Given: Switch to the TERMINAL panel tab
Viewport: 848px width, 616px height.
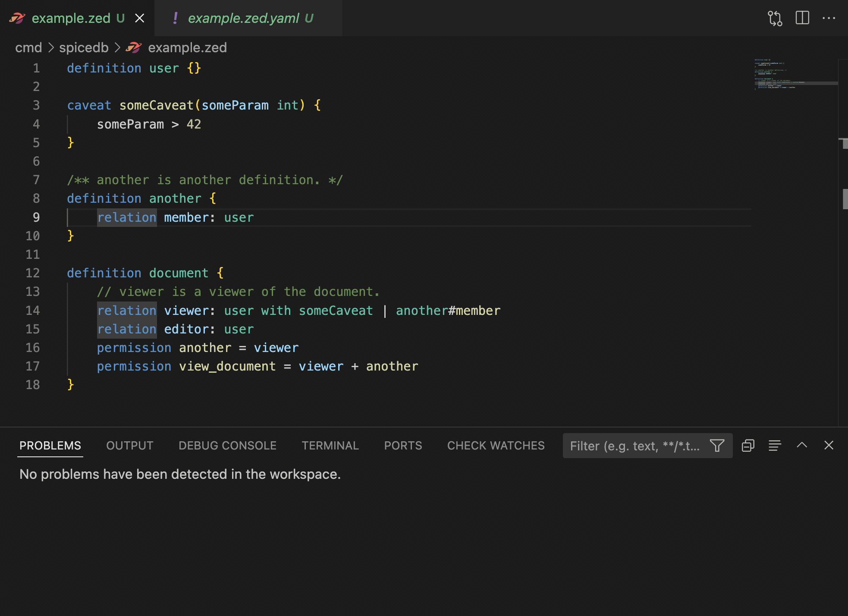Looking at the screenshot, I should coord(330,446).
